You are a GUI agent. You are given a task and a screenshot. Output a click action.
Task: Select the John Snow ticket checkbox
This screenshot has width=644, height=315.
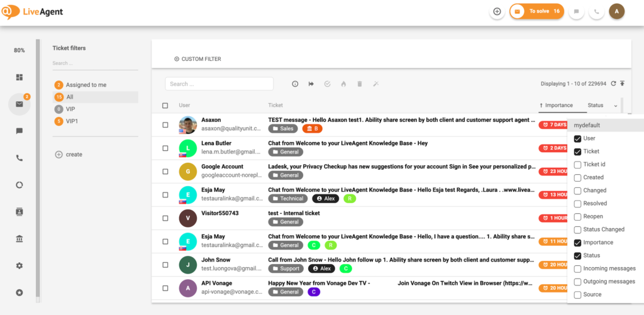pos(165,265)
